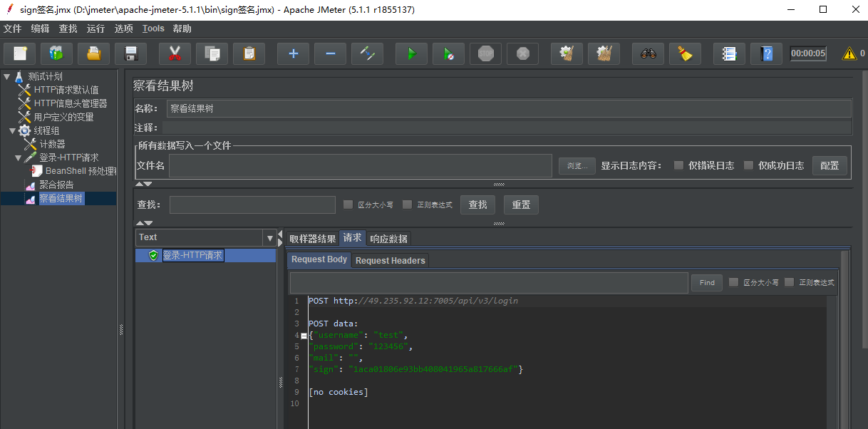Open the 选项 menu
Viewport: 868px width, 429px height.
click(123, 29)
